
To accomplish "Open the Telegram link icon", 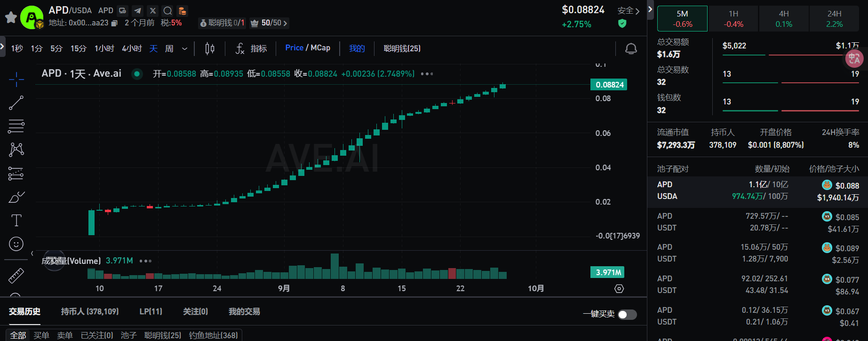I will tap(137, 10).
